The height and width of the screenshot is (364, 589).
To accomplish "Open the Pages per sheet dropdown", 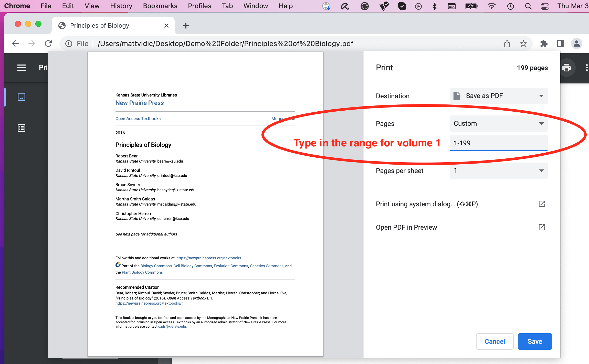I will pyautogui.click(x=499, y=170).
